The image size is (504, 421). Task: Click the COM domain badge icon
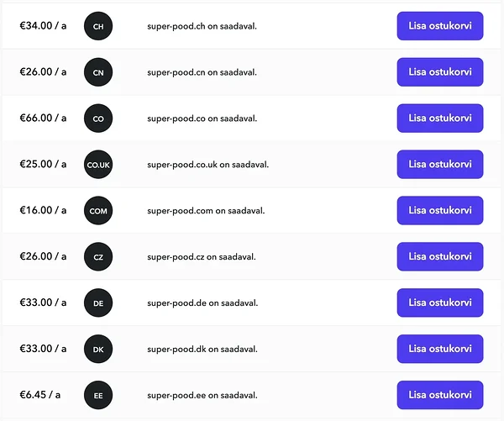[98, 211]
